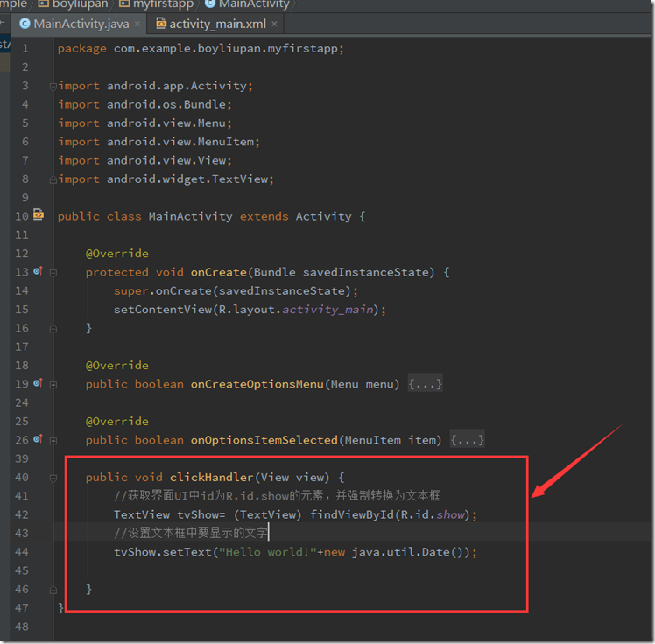Click the class icon on MainActivity.java tab
Screen dimensions: 655x644
click(x=25, y=24)
